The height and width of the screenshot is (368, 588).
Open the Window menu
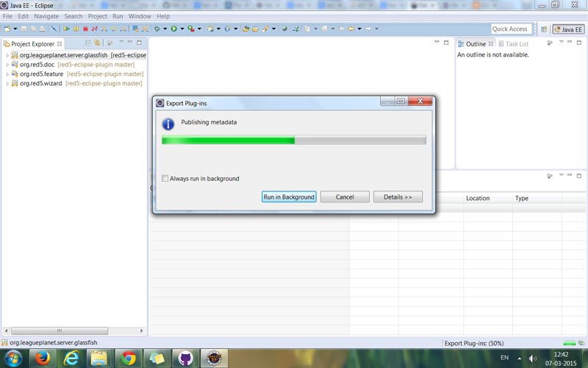[x=139, y=16]
